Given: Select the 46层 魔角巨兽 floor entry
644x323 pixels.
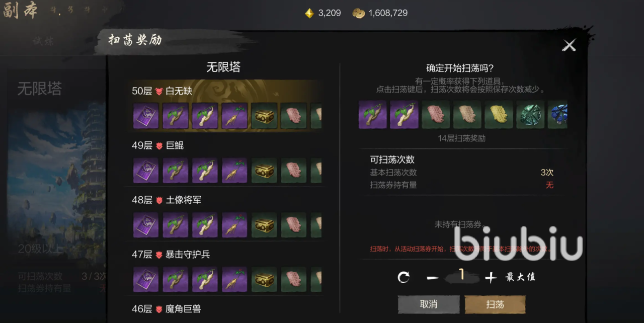Looking at the screenshot, I should tap(167, 309).
